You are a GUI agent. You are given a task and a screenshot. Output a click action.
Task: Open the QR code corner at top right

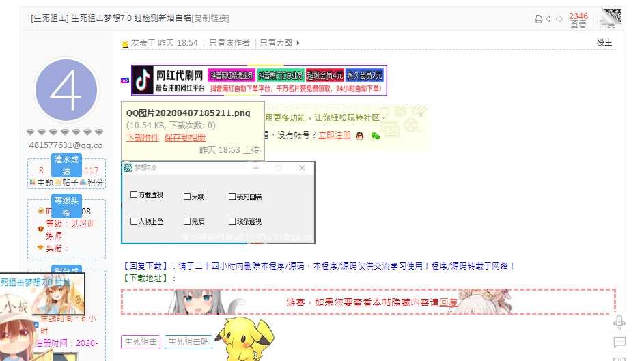613,15
